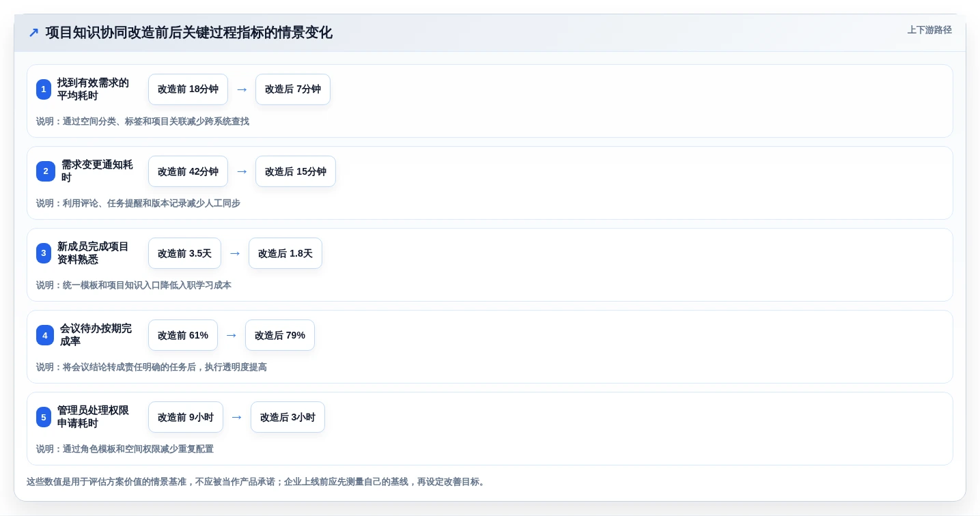The height and width of the screenshot is (516, 980).
Task: Click the number 5 badge
Action: pyautogui.click(x=44, y=417)
